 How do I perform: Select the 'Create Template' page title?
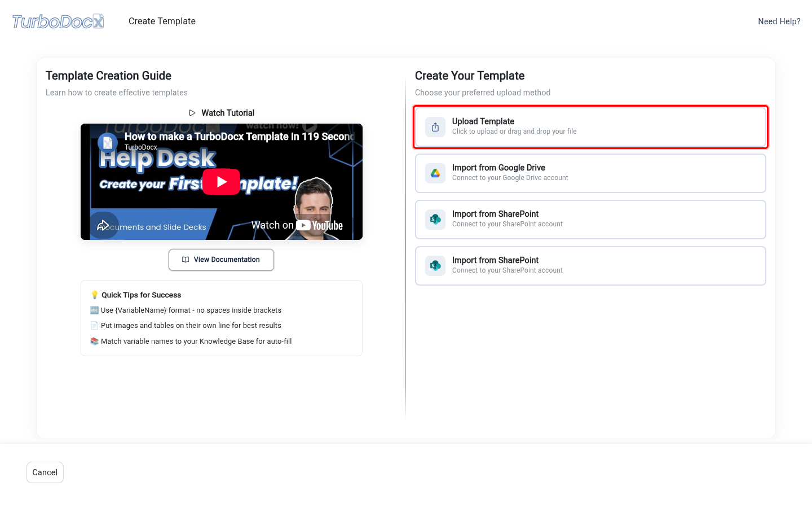[162, 21]
